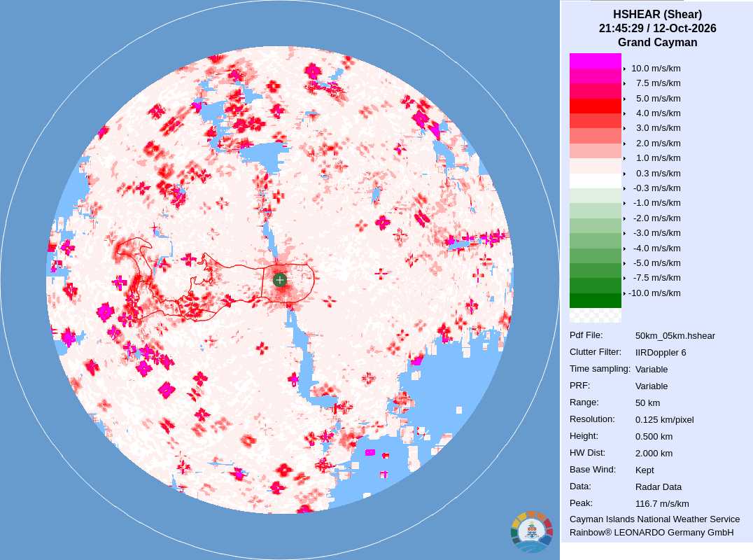The image size is (753, 560).
Task: Pick the dark green swatch ending the shear scale
Action: click(595, 300)
